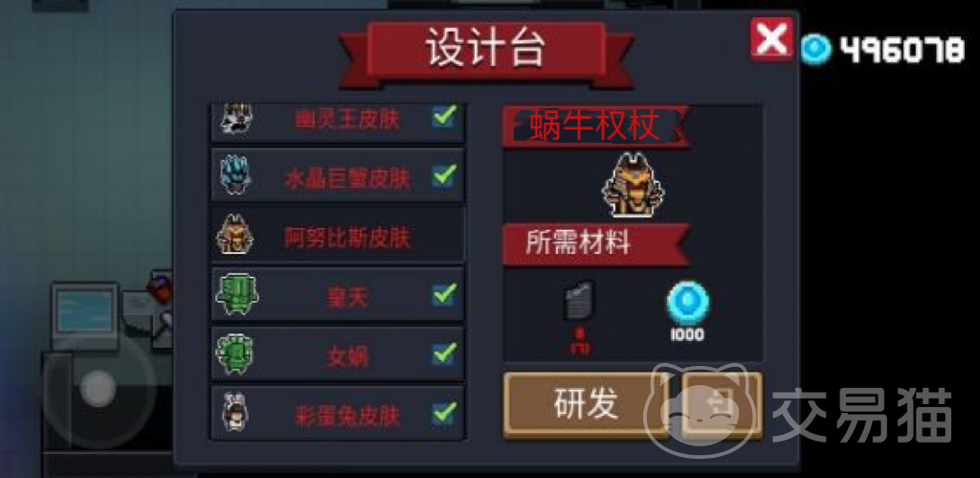Click the blueprint material icon
980x478 pixels.
(x=579, y=301)
